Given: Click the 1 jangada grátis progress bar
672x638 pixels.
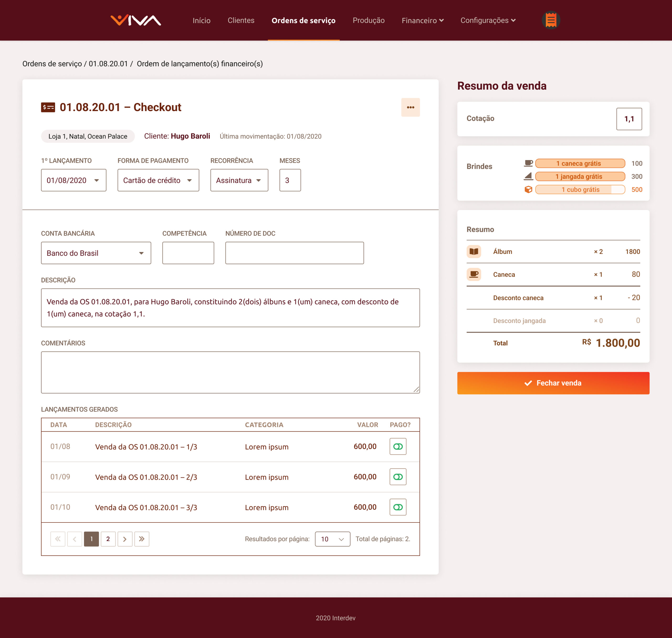Looking at the screenshot, I should (580, 176).
